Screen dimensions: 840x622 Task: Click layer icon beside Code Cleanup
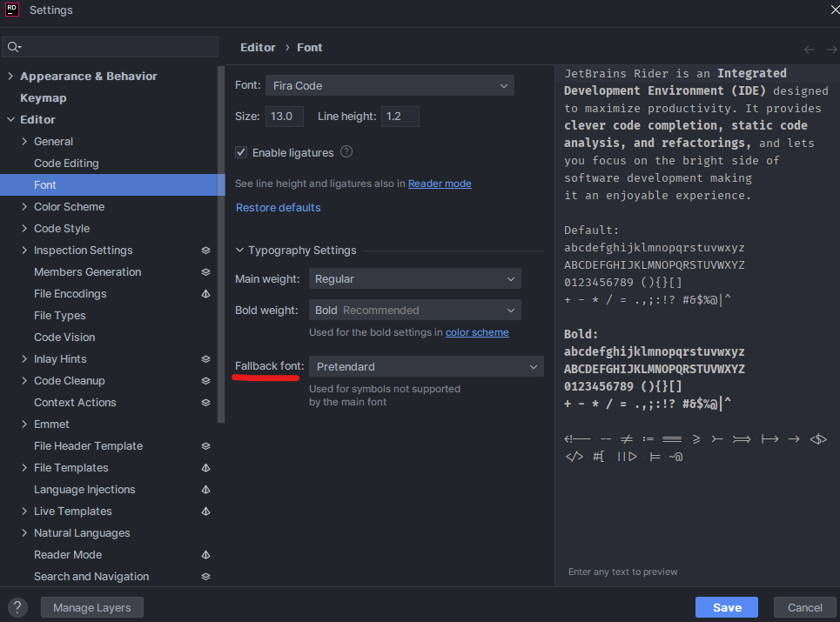[205, 380]
